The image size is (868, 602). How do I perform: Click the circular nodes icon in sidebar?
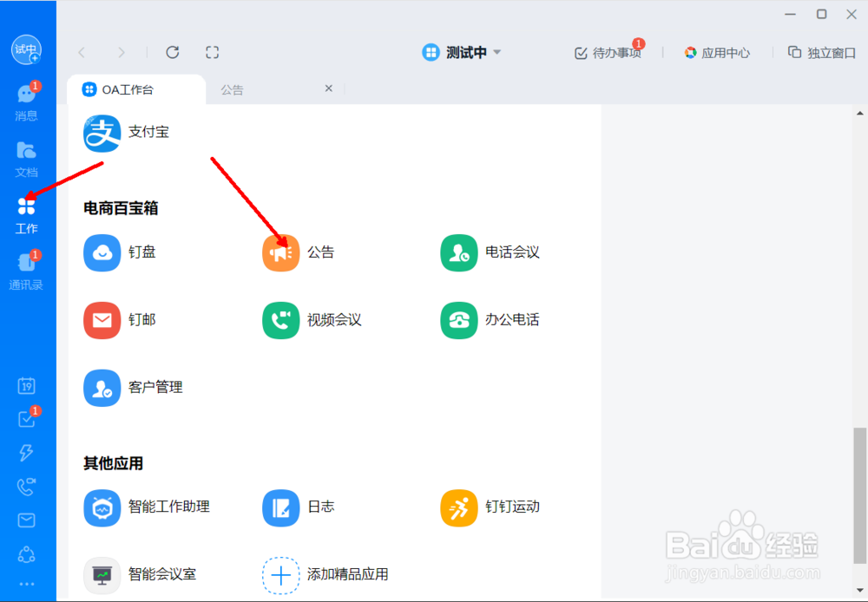pyautogui.click(x=26, y=554)
